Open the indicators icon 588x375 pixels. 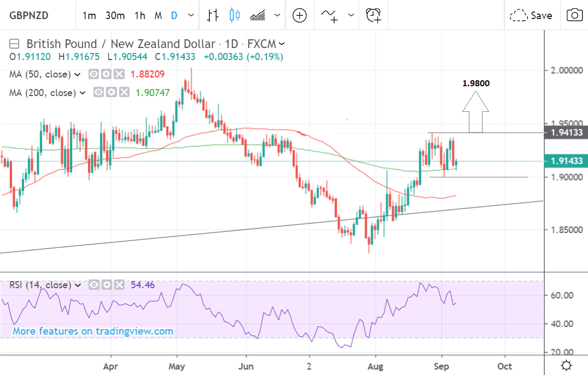330,15
